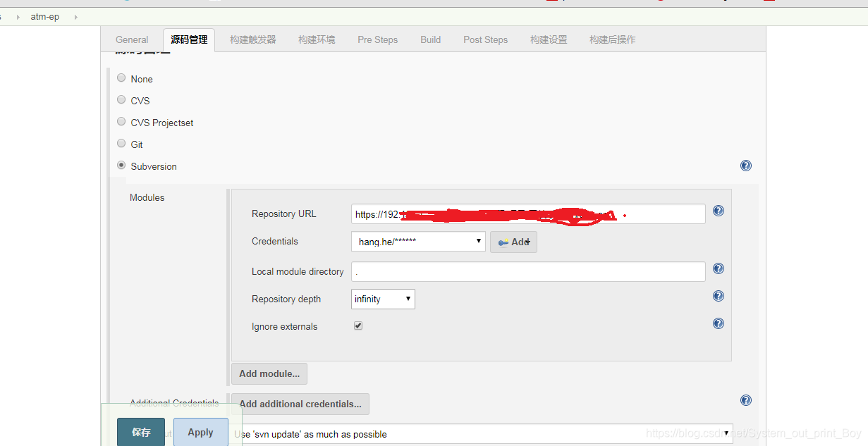The width and height of the screenshot is (868, 446).
Task: Select the CVS radio option
Action: coord(121,100)
